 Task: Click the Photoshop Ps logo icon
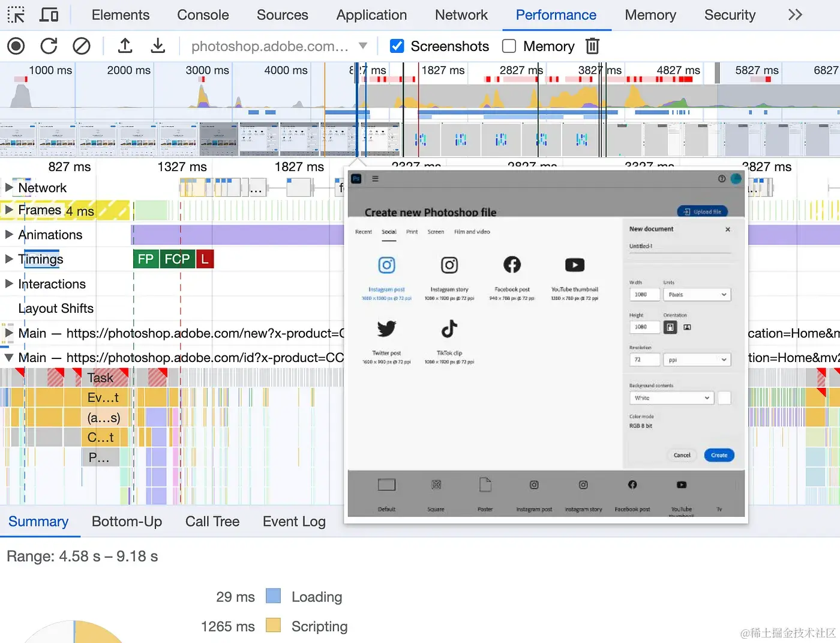[356, 179]
